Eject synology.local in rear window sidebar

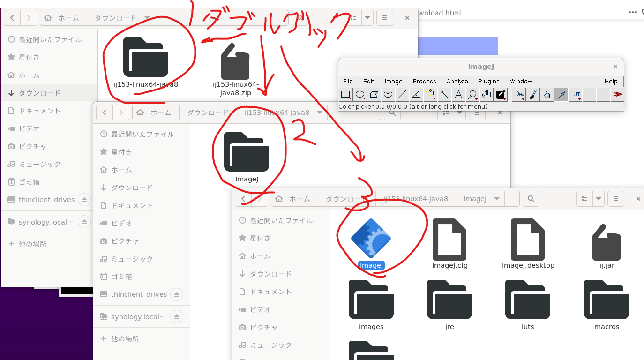point(84,222)
